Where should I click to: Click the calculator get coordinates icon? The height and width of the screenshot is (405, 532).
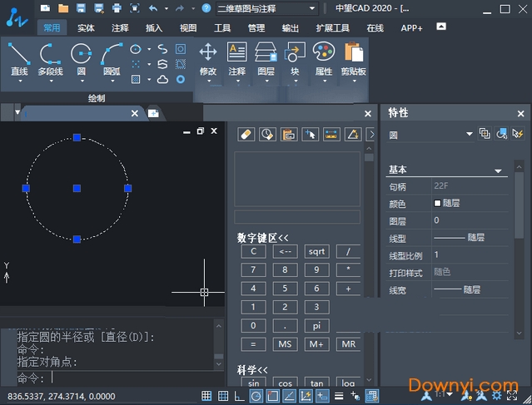[x=310, y=135]
